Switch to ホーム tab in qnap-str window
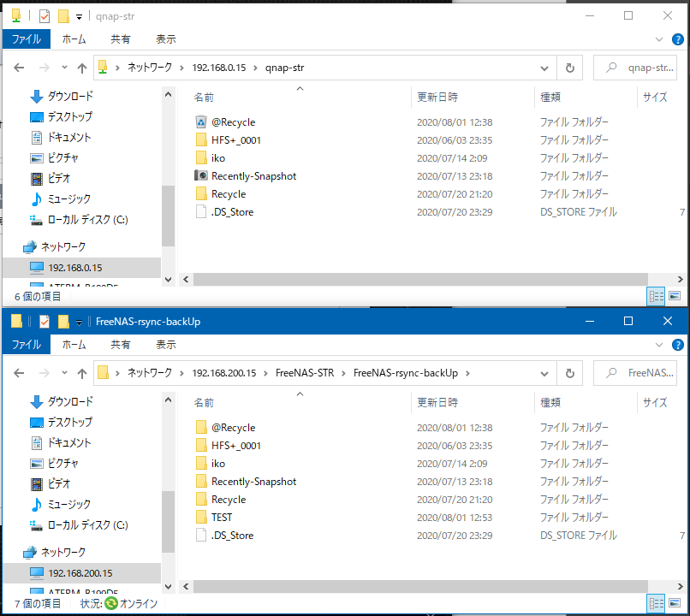 coord(74,39)
